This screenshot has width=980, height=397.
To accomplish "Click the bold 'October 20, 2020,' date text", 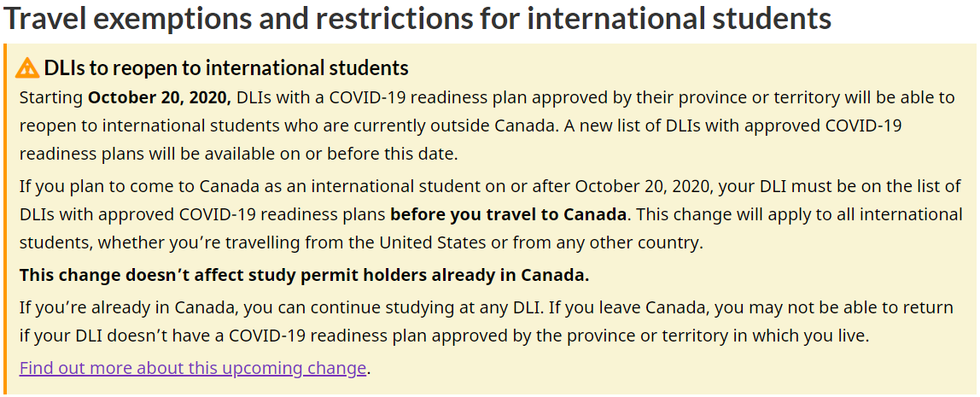I will [160, 98].
